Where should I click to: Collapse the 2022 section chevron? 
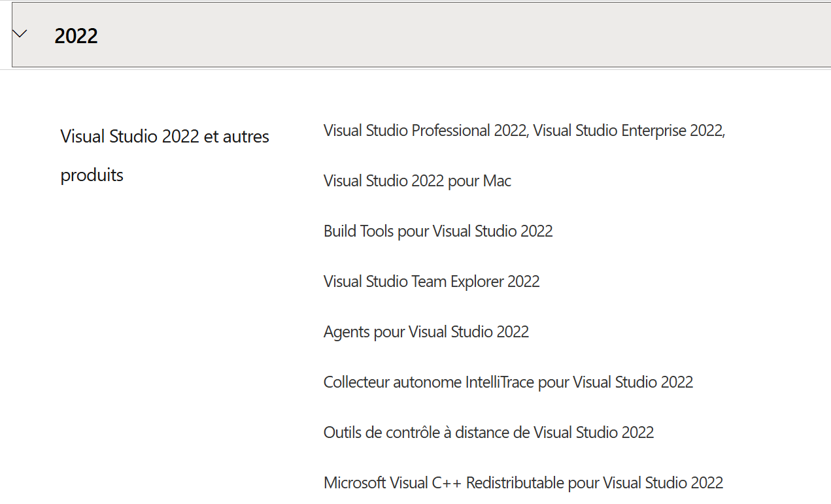pos(20,34)
